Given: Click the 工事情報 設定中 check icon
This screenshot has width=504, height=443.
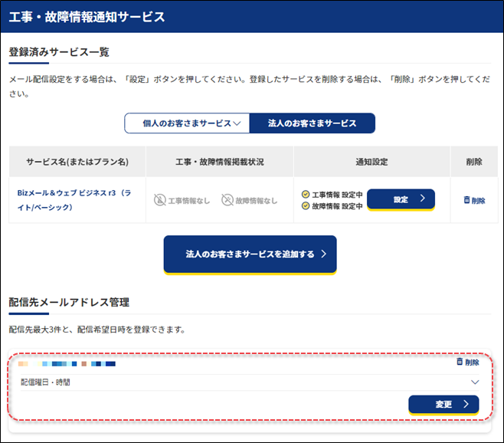Looking at the screenshot, I should point(306,195).
